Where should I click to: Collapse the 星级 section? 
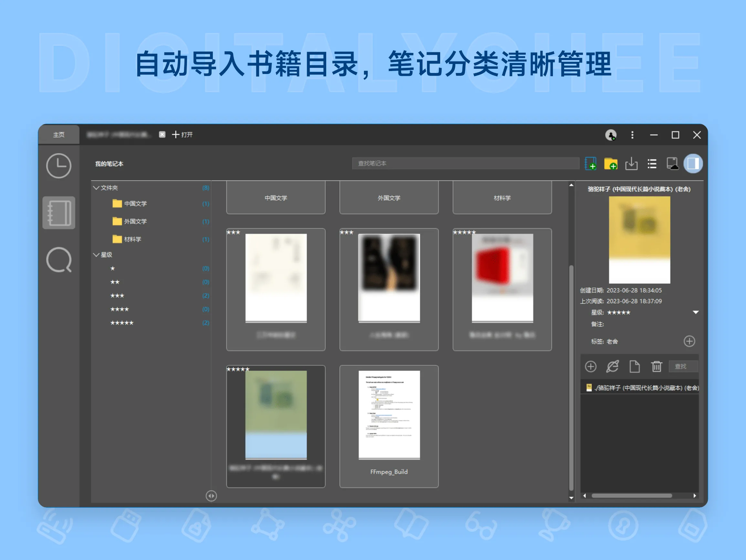pyautogui.click(x=96, y=255)
